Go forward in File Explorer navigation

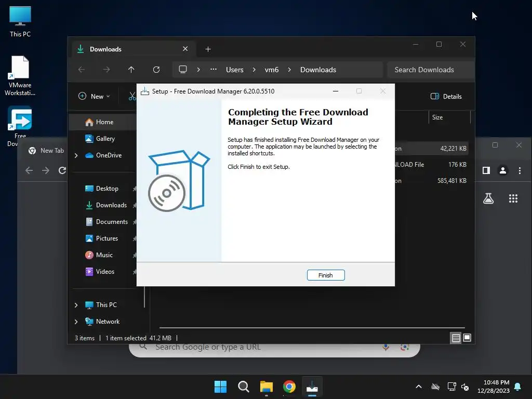pos(107,70)
